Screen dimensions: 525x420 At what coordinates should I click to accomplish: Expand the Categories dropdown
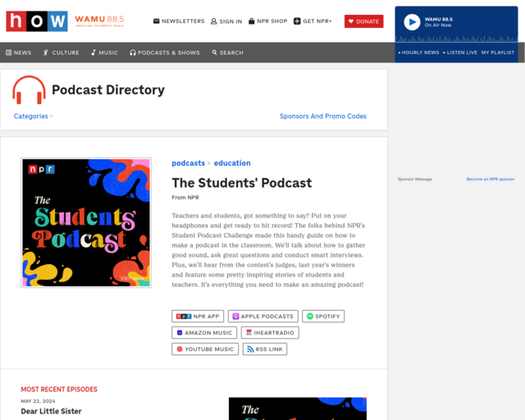pos(33,116)
